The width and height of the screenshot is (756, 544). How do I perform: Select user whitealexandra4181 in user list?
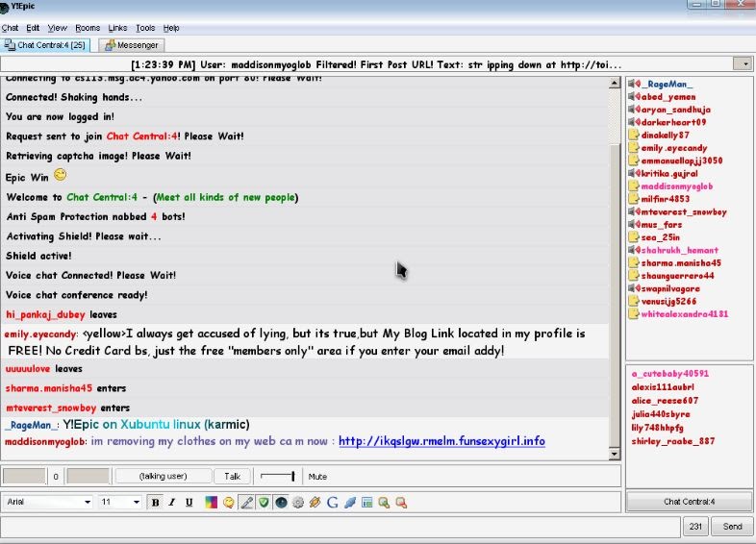click(685, 314)
